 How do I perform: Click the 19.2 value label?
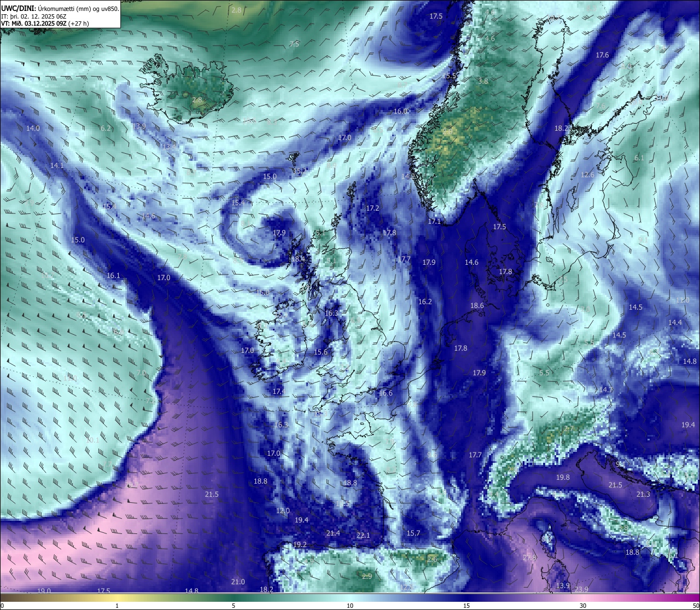click(x=300, y=545)
